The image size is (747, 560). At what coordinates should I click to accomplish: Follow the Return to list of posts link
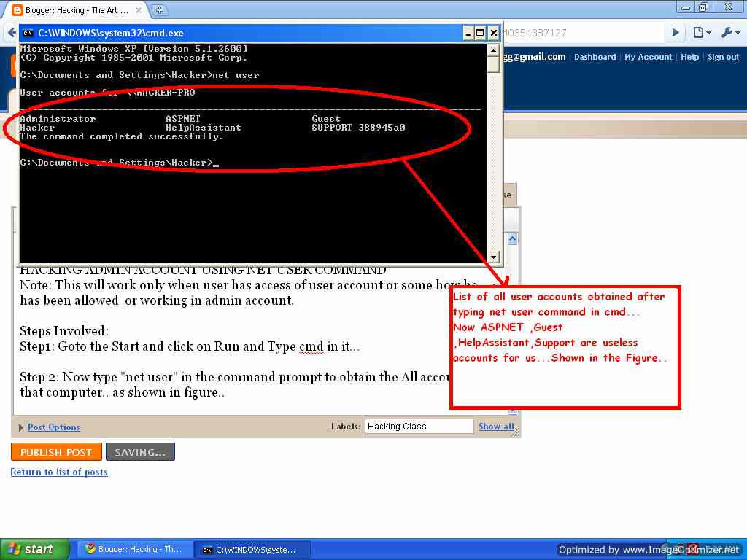59,472
